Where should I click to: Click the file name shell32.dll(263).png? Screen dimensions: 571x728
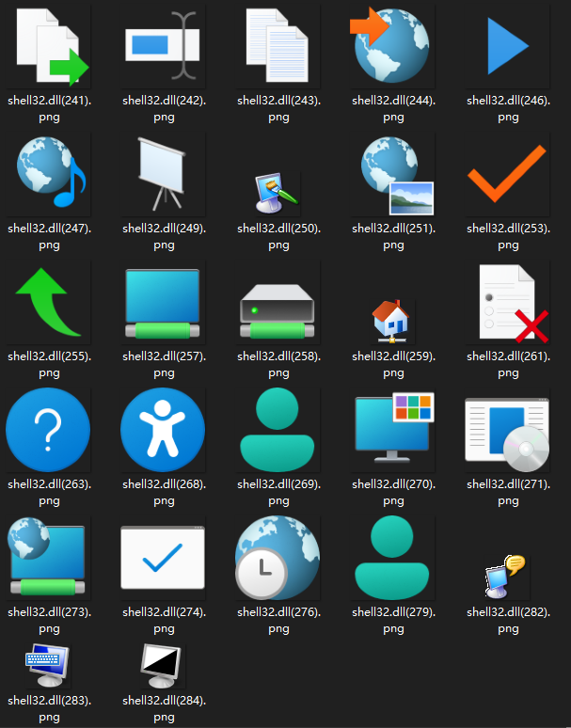[49, 493]
